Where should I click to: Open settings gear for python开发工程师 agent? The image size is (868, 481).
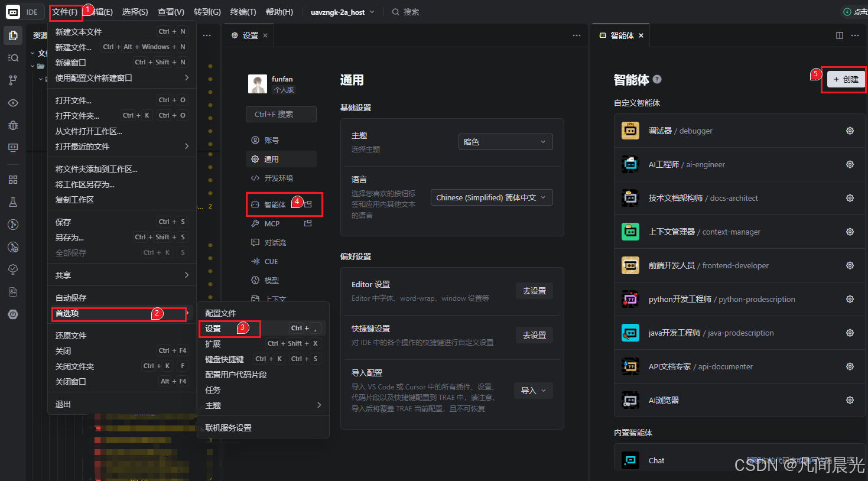tap(850, 299)
